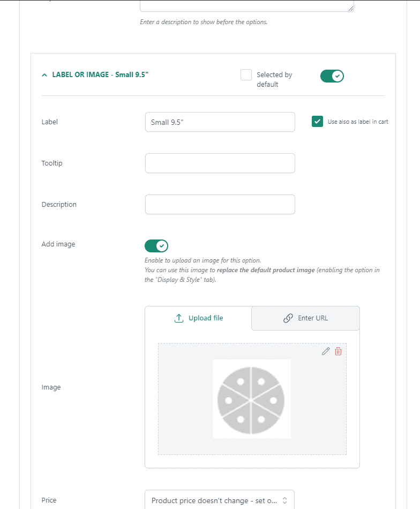Click the Price dropdown up-down arrows

point(284,500)
